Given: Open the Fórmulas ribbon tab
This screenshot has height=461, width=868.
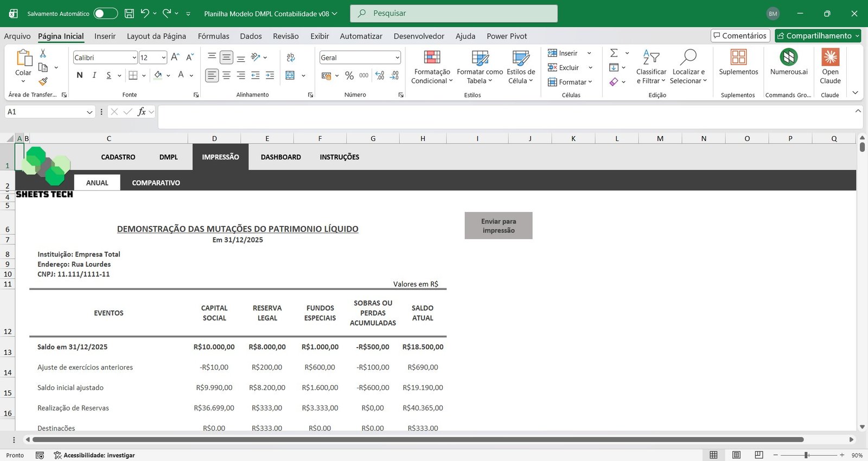Looking at the screenshot, I should click(213, 36).
